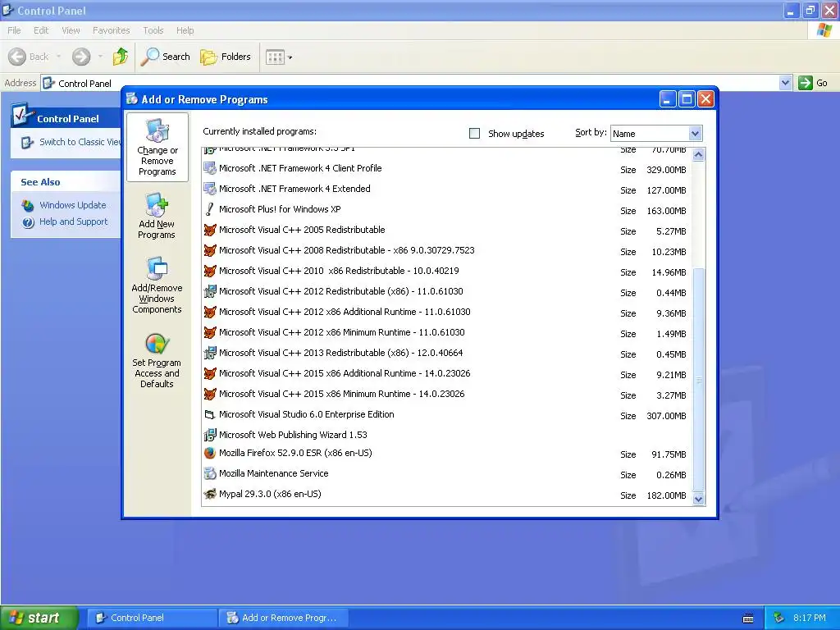Image resolution: width=840 pixels, height=630 pixels.
Task: Click the system tray clock
Action: click(810, 619)
